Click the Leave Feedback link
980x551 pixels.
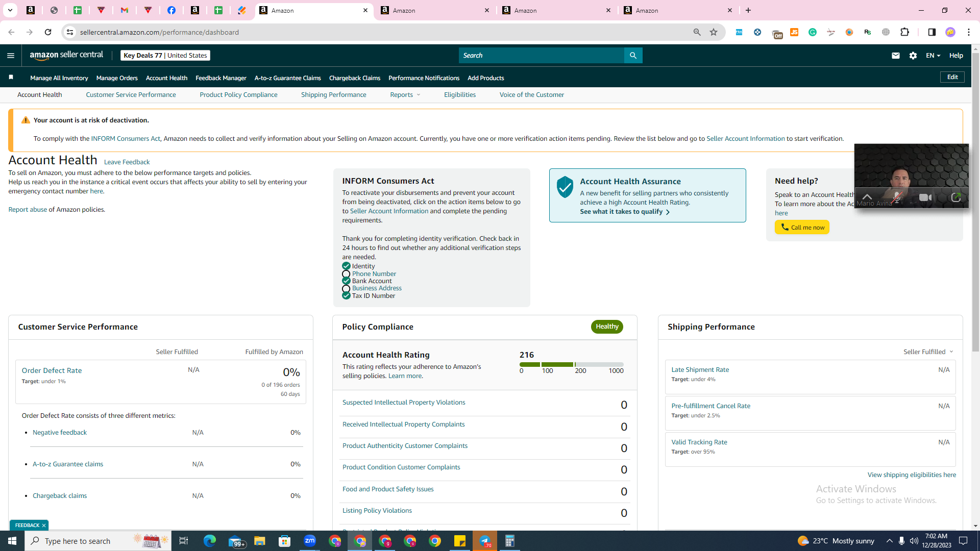click(127, 162)
